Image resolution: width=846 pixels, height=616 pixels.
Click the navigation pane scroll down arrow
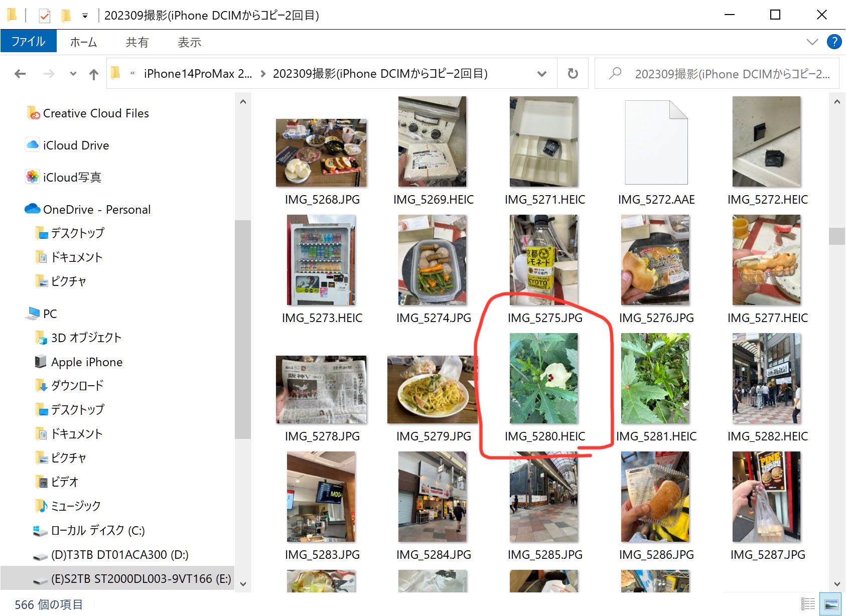click(243, 583)
